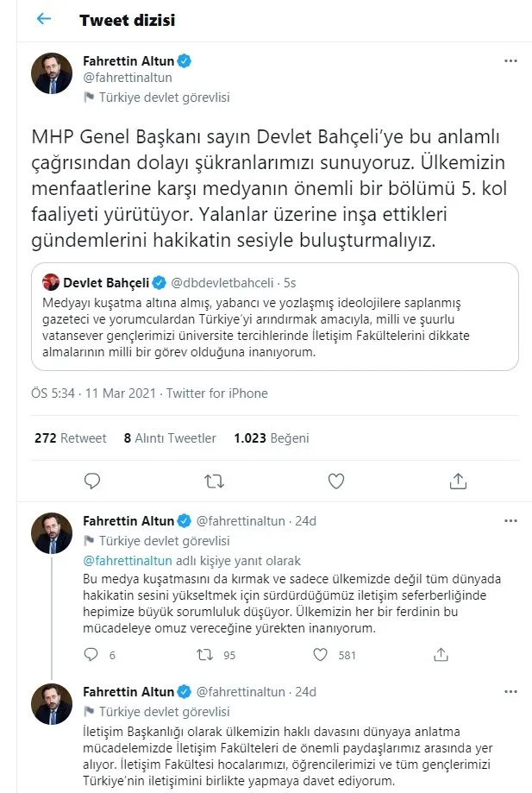Open replies on the tweet with 6 comments
Screen dimensions: 532x793
pyautogui.click(x=91, y=655)
